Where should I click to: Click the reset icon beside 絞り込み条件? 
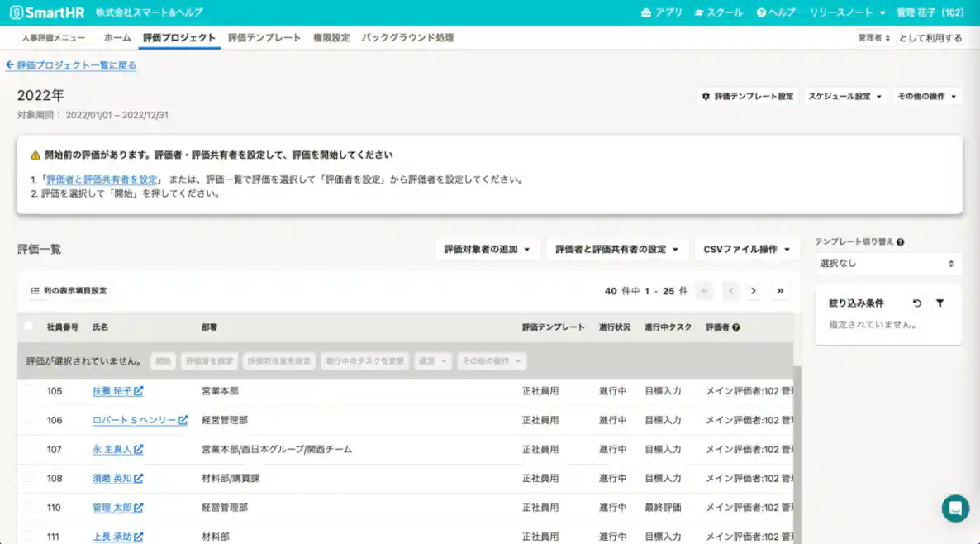point(917,303)
